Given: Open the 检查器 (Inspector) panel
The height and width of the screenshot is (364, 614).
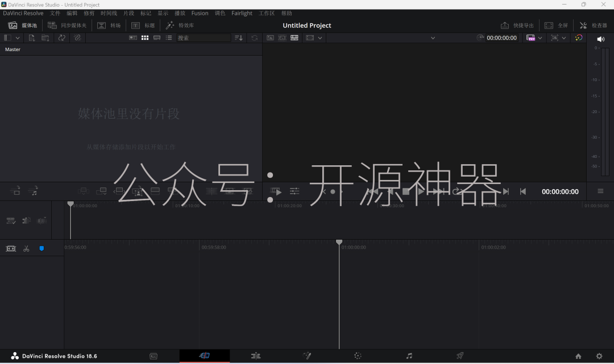Looking at the screenshot, I should (x=593, y=26).
